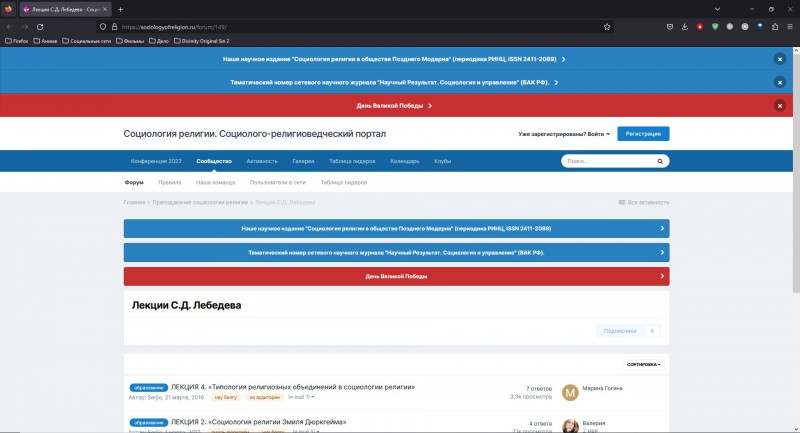Click the Поиск search field
The width and height of the screenshot is (800, 433).
607,161
